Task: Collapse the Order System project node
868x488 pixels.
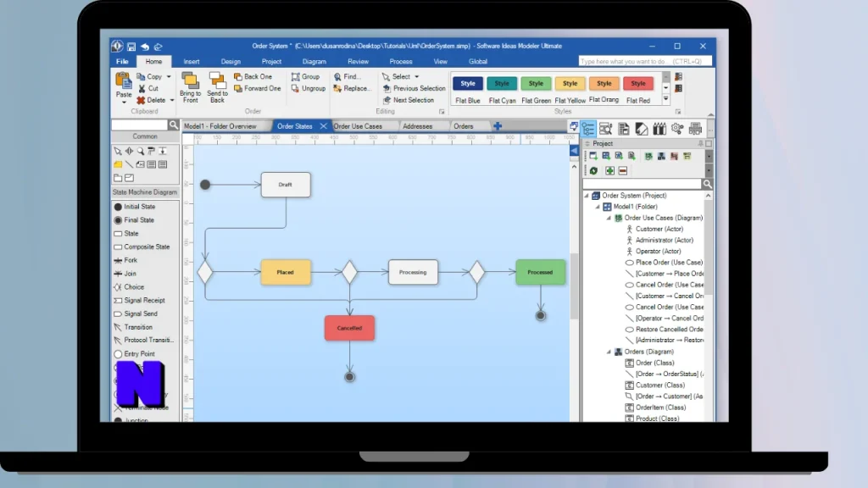Action: click(x=587, y=196)
